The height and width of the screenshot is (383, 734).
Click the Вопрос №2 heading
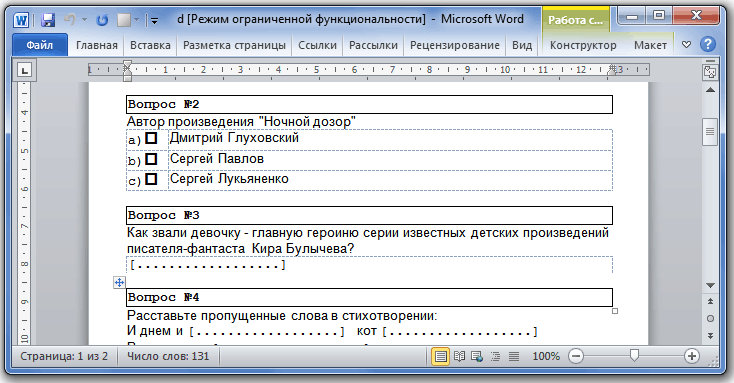(x=163, y=104)
